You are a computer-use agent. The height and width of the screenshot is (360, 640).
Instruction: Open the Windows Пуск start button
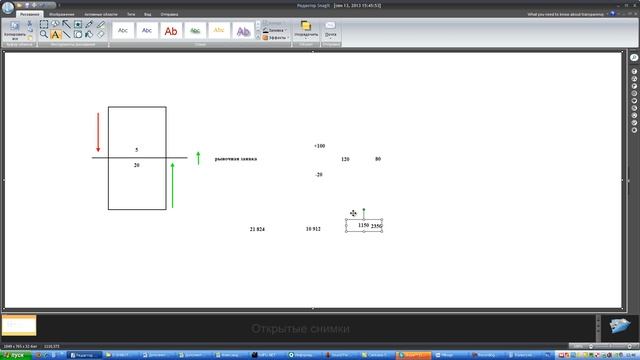(x=16, y=356)
